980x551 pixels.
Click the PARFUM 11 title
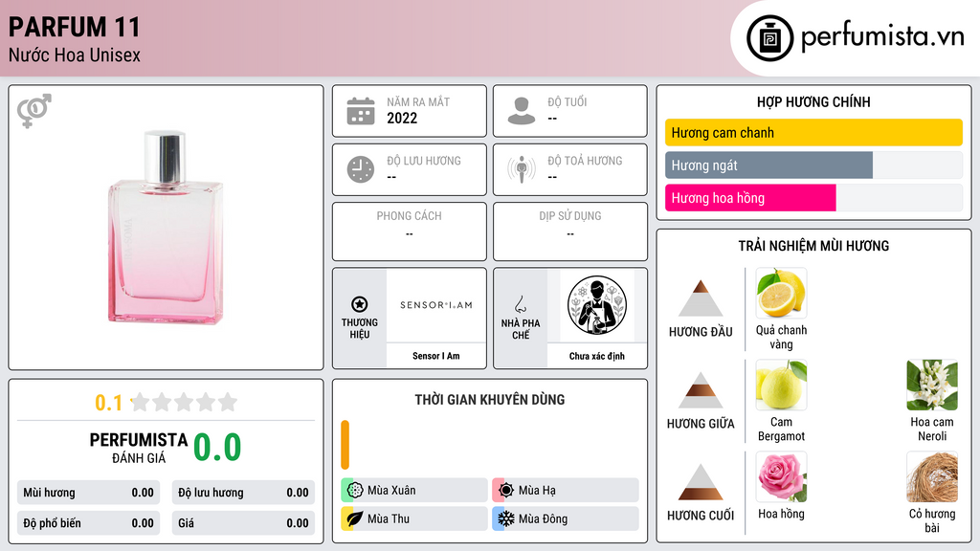(x=75, y=27)
